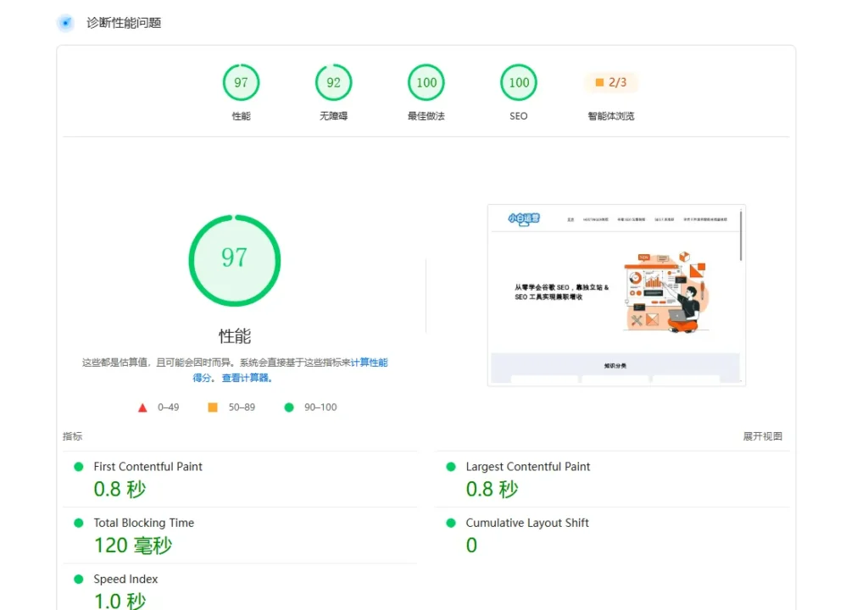The height and width of the screenshot is (610, 868).
Task: Open the 智能体浏览 2/3 score badge
Action: (611, 82)
